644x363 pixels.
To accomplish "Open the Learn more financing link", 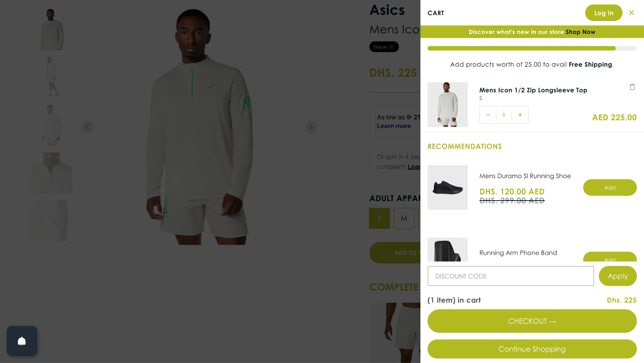I will 394,126.
